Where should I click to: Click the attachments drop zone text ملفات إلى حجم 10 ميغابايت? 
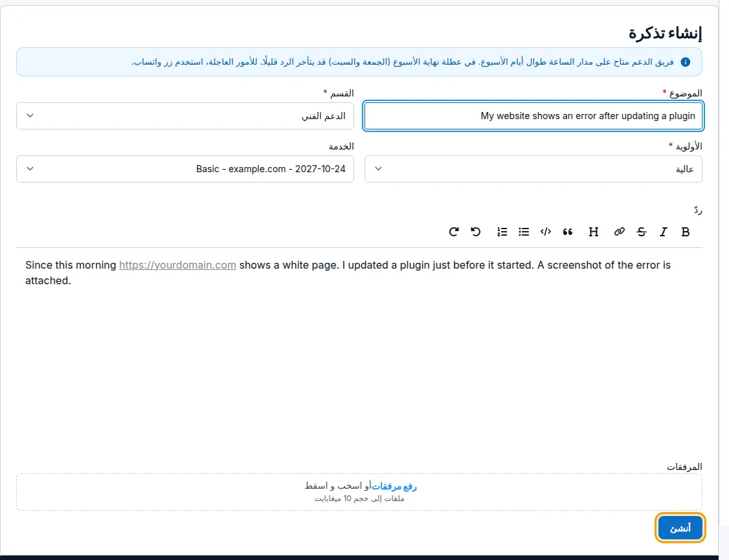(359, 498)
